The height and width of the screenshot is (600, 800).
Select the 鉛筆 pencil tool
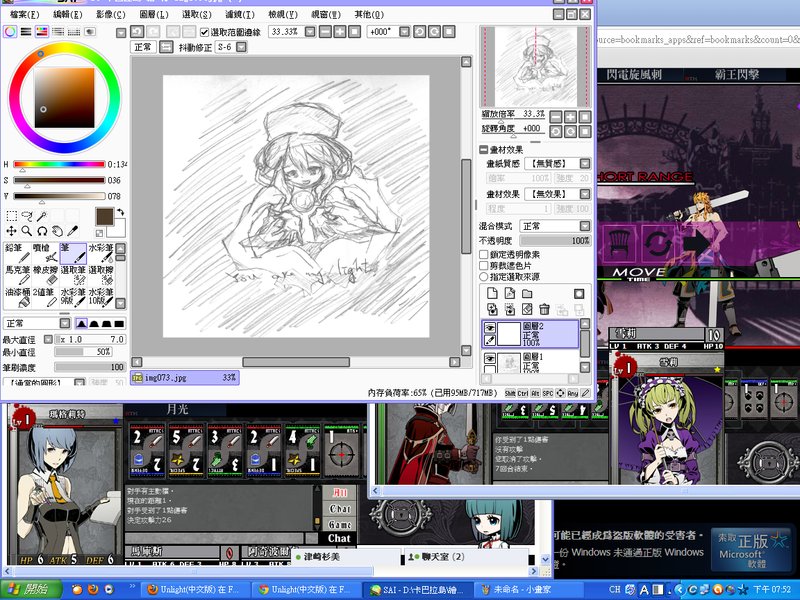pyautogui.click(x=17, y=253)
